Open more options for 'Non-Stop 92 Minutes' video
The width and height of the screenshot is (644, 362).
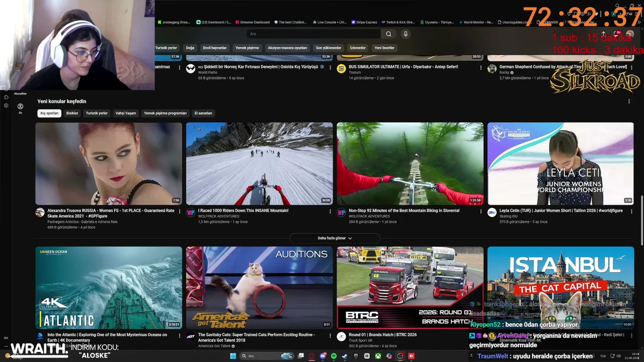pyautogui.click(x=481, y=211)
